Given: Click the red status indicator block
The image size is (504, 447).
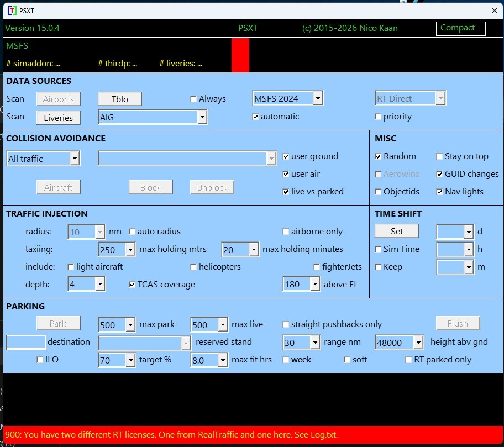Looking at the screenshot, I should click(240, 55).
